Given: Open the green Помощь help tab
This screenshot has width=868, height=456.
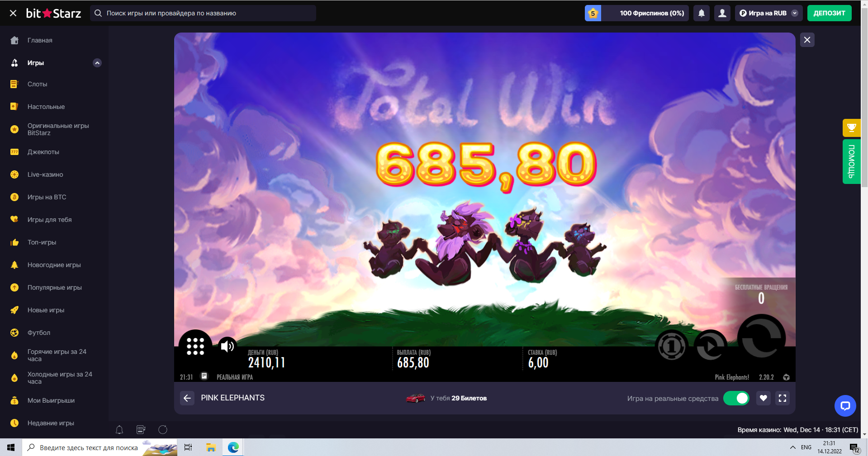Looking at the screenshot, I should [852, 162].
